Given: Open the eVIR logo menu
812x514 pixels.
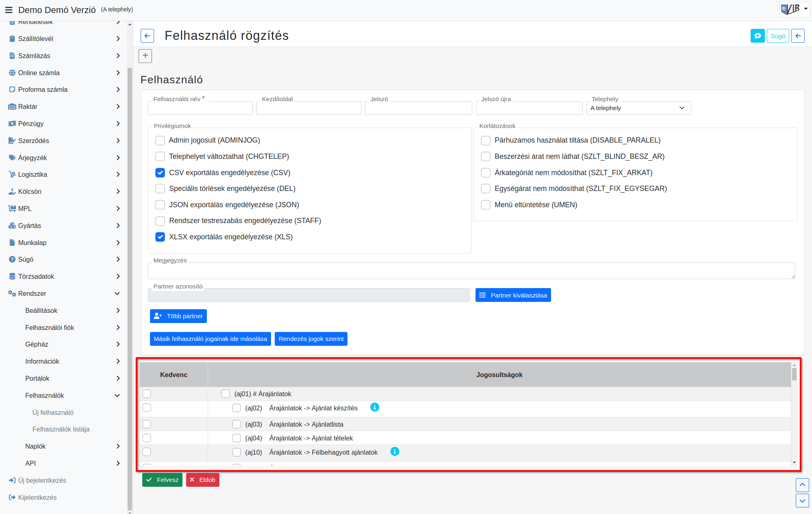Looking at the screenshot, I should (x=795, y=9).
